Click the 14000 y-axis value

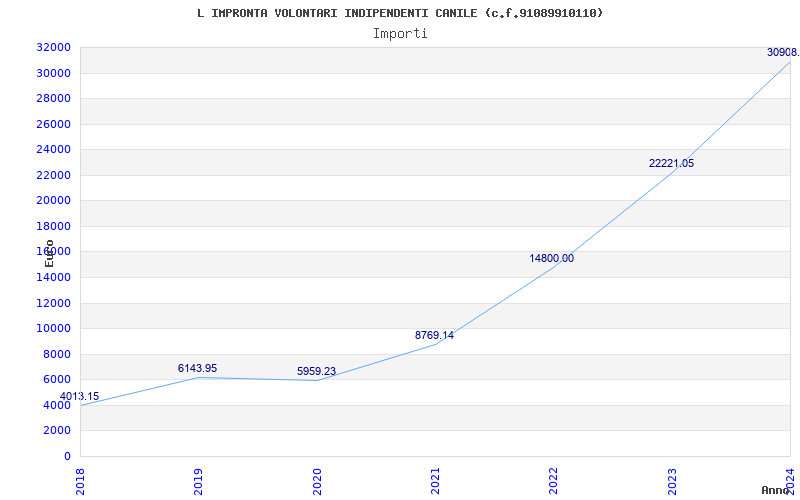[x=53, y=278]
